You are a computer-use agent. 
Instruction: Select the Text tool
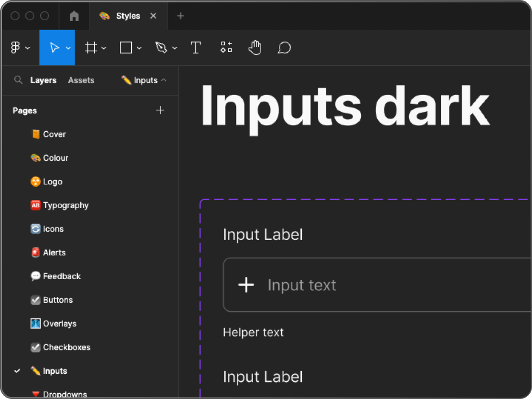pyautogui.click(x=195, y=48)
